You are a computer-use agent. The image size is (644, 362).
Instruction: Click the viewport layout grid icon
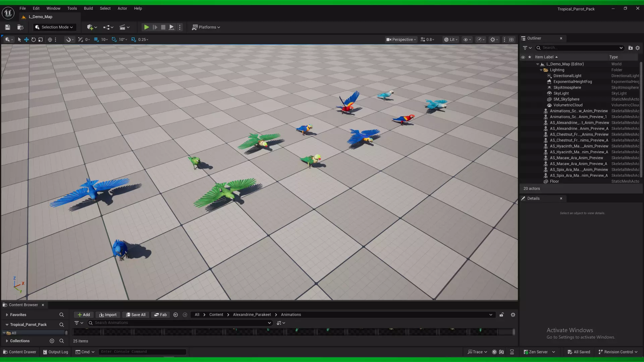[x=511, y=40]
